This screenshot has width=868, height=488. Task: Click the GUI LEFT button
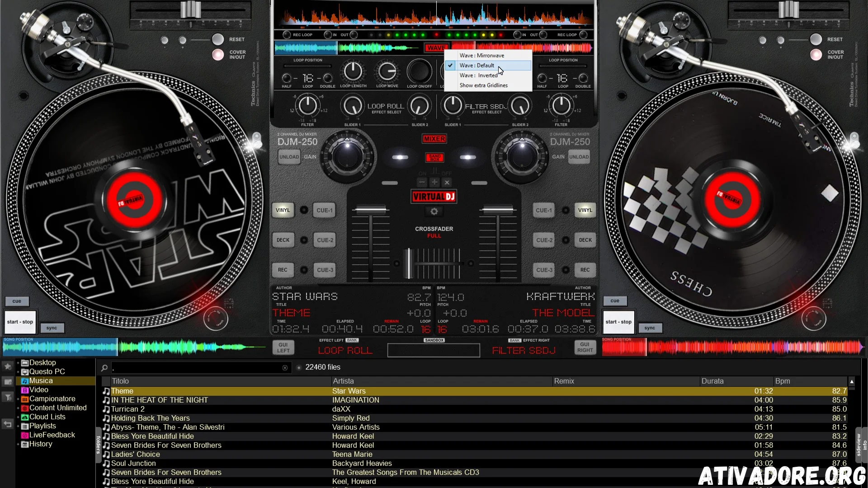(283, 347)
